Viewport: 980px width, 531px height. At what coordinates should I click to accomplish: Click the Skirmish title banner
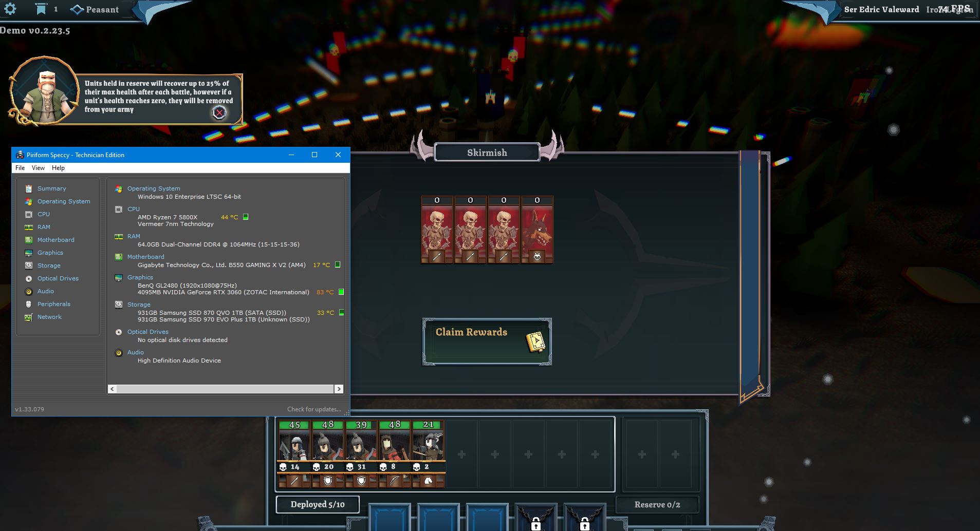487,153
